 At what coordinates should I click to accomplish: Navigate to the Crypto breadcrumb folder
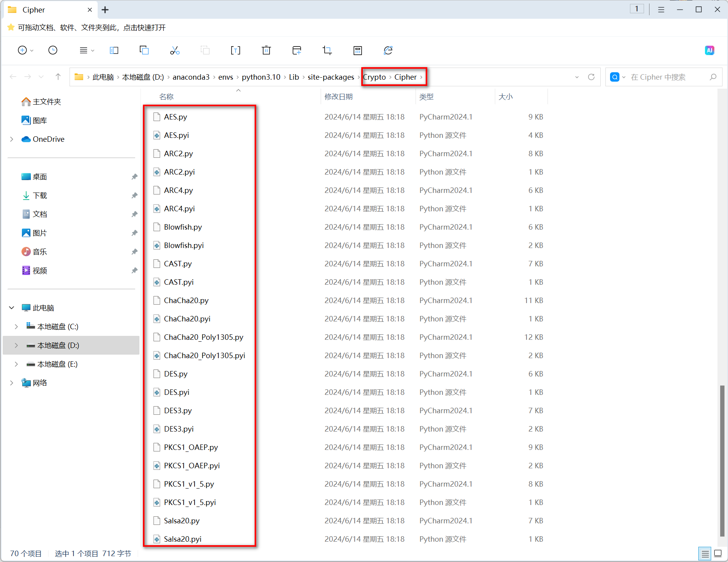(374, 77)
